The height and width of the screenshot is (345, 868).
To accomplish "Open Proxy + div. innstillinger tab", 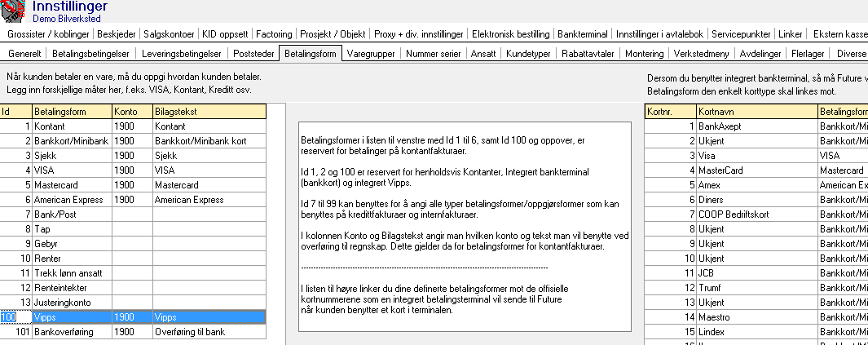I will click(x=418, y=34).
